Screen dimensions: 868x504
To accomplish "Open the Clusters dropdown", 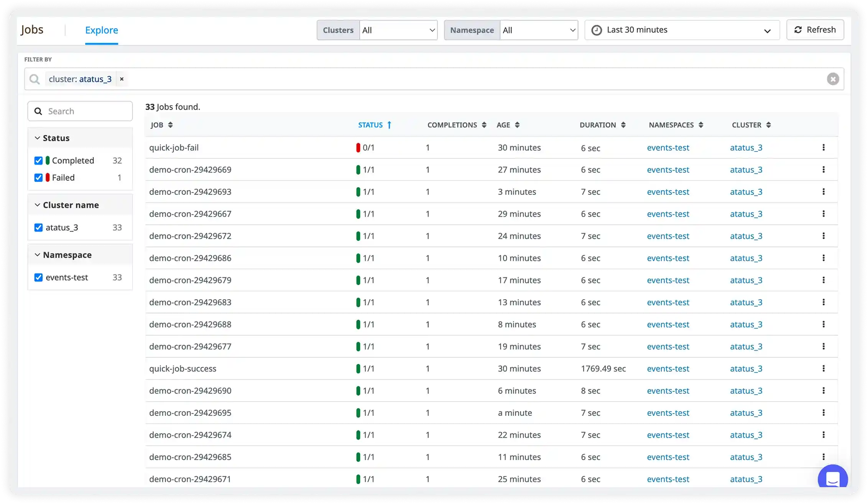I will 398,30.
